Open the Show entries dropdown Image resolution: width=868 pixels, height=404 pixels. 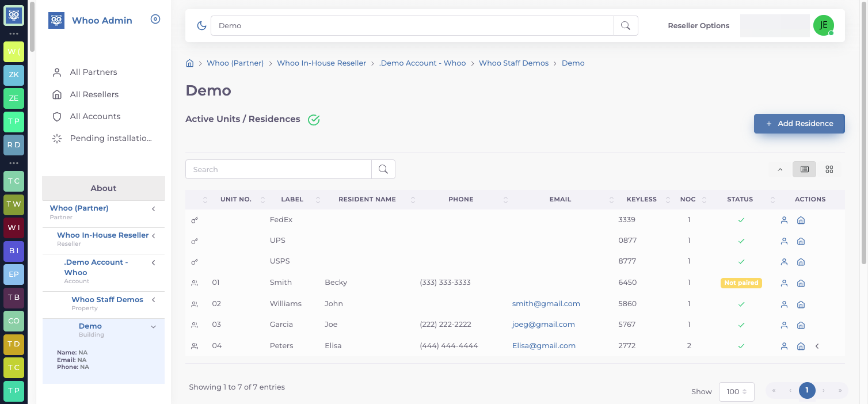click(736, 391)
